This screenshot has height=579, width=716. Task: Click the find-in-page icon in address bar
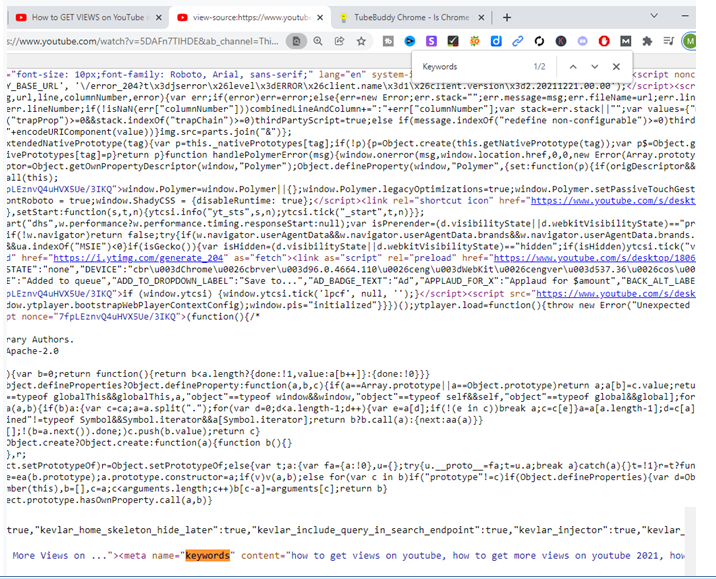click(x=296, y=41)
